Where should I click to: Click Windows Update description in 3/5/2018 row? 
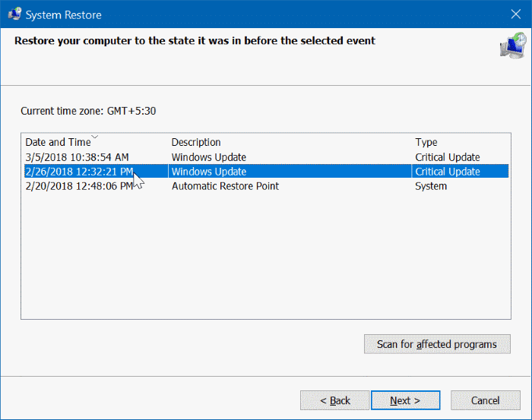click(209, 157)
